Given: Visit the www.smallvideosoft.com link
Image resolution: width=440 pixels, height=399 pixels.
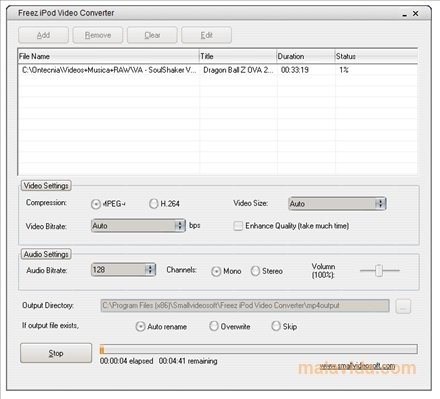Looking at the screenshot, I should [x=357, y=366].
